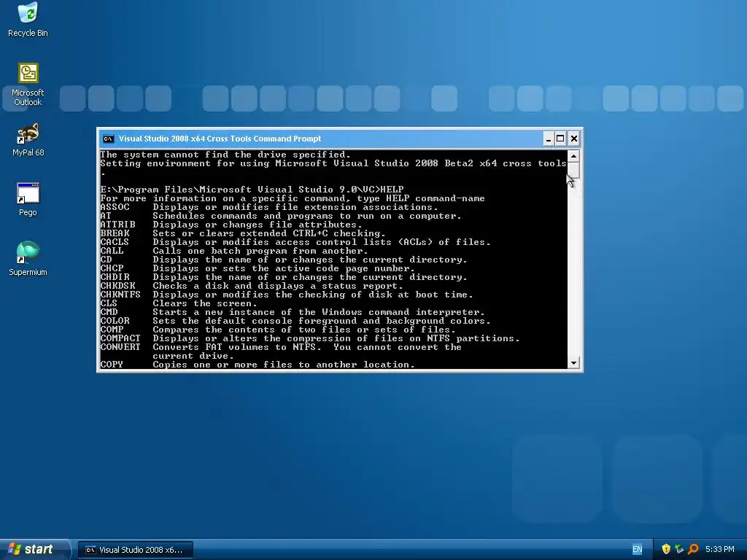Click the CHKNTFS command line
The image size is (747, 560).
286,295
